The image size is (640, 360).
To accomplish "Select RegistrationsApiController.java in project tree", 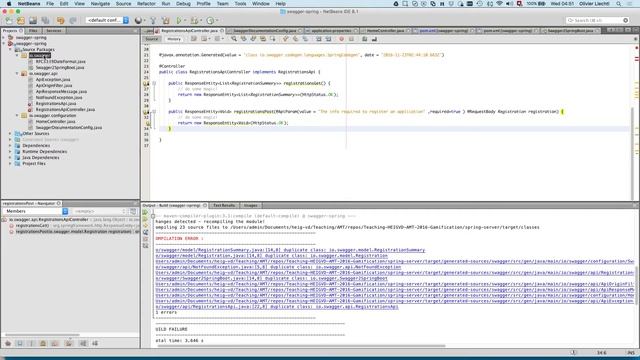I will click(x=65, y=109).
